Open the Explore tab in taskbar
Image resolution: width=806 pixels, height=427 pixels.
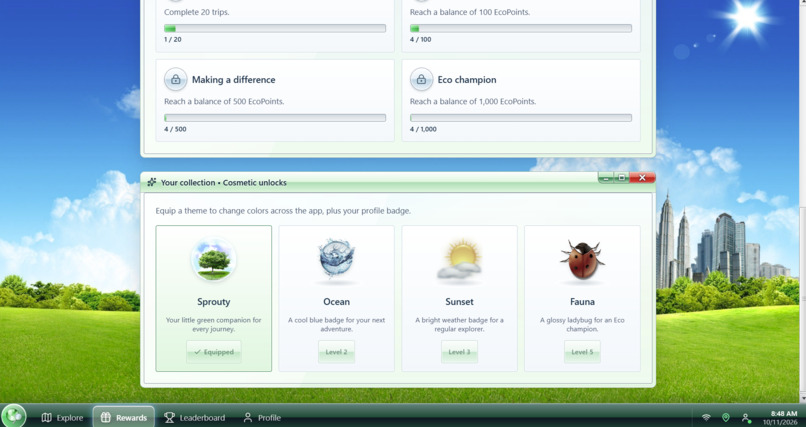(62, 417)
